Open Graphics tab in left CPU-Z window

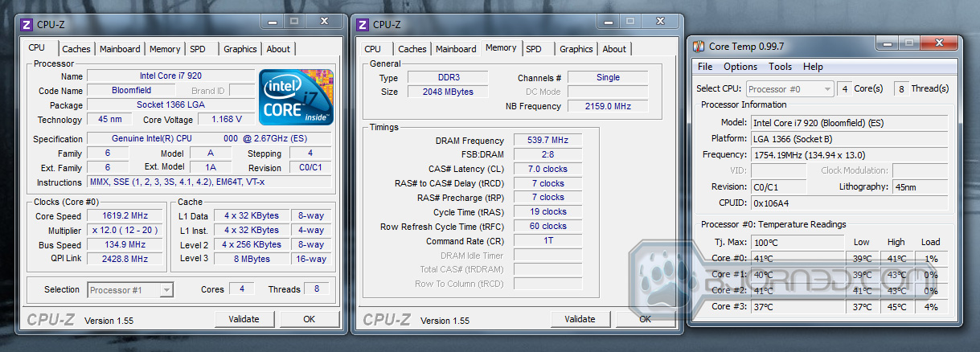pos(240,49)
